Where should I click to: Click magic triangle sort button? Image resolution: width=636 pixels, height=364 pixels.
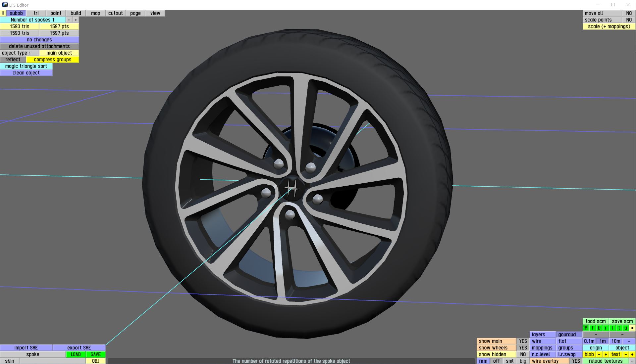26,66
